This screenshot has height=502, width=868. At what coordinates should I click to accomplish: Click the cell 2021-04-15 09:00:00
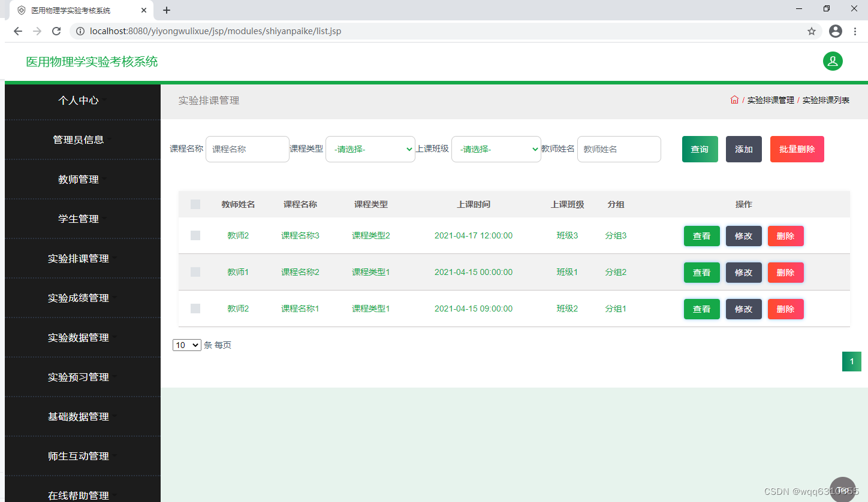(474, 309)
